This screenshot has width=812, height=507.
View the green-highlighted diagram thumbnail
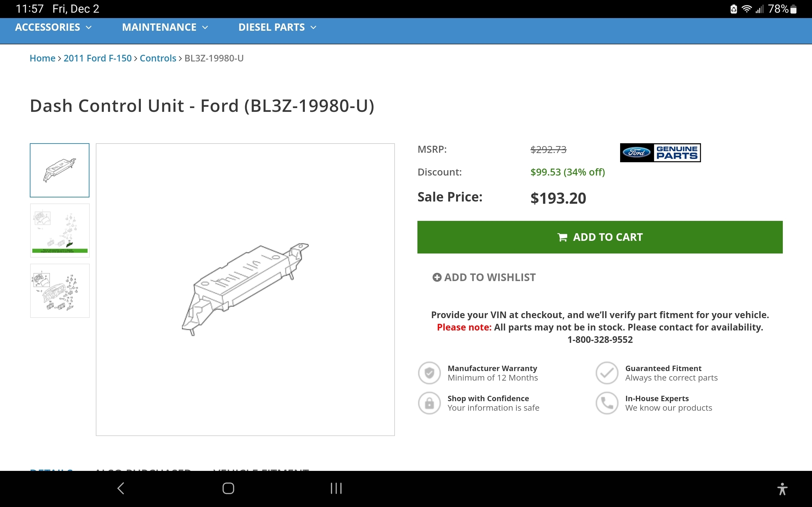pyautogui.click(x=60, y=230)
